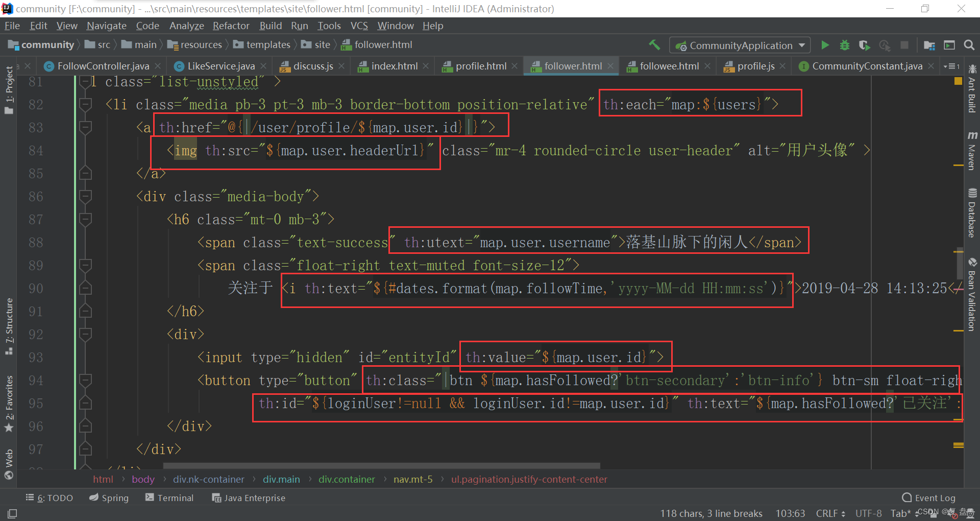The height and width of the screenshot is (521, 980).
Task: Run with Coverage shield icon
Action: (864, 45)
